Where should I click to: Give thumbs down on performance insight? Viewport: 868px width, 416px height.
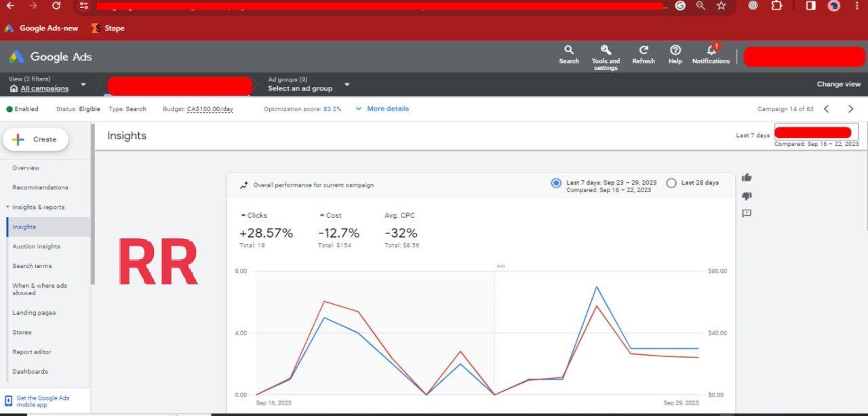(747, 196)
